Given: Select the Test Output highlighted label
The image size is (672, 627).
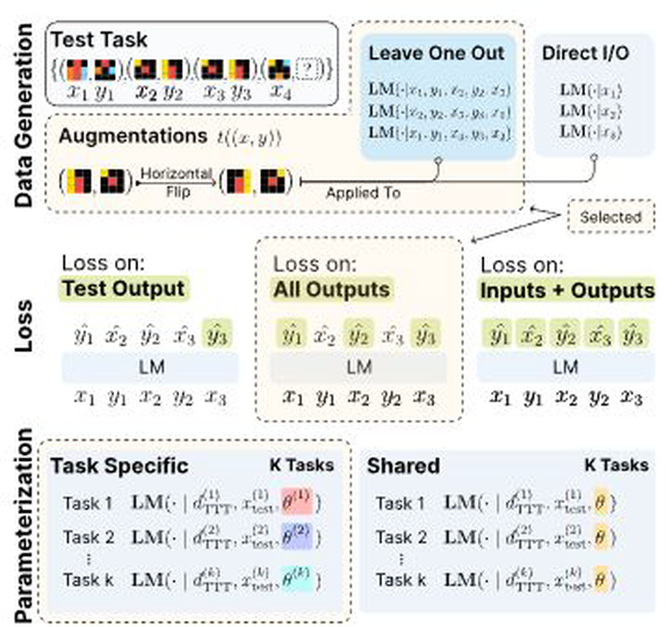Looking at the screenshot, I should [124, 288].
